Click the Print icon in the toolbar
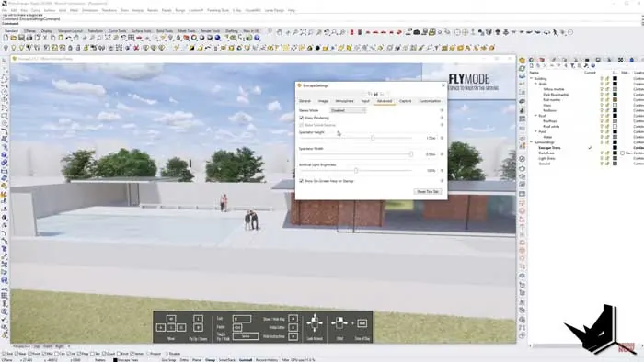 coord(29,38)
